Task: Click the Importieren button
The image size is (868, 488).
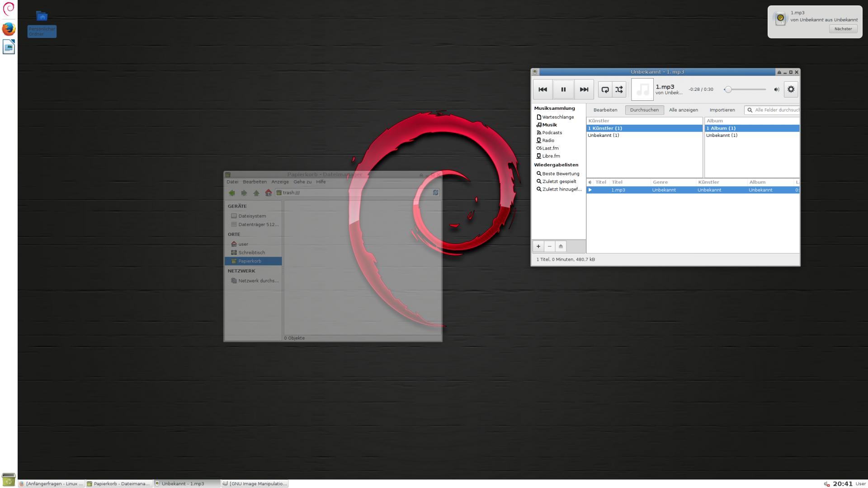Action: 722,110
